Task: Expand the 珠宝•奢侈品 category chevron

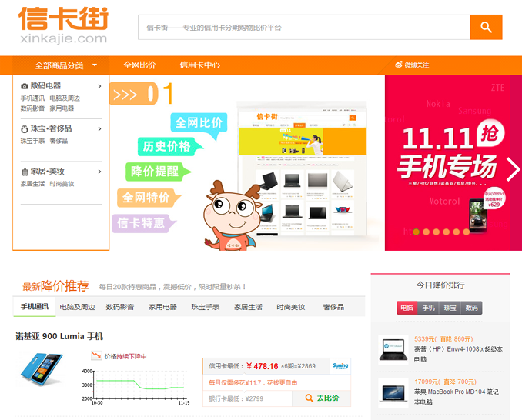Action: click(99, 129)
